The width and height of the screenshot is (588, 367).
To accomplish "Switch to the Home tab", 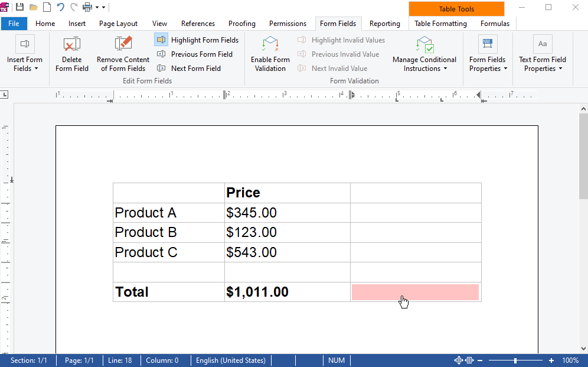I will (45, 23).
